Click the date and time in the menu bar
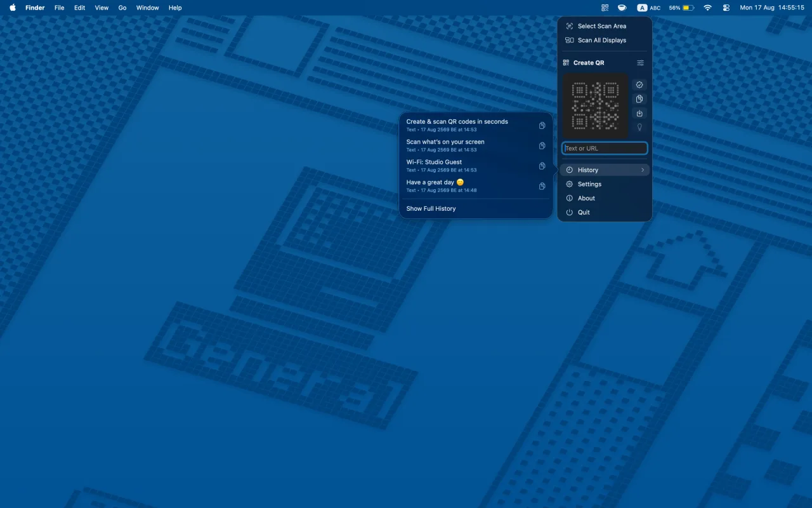812x508 pixels. pos(772,8)
